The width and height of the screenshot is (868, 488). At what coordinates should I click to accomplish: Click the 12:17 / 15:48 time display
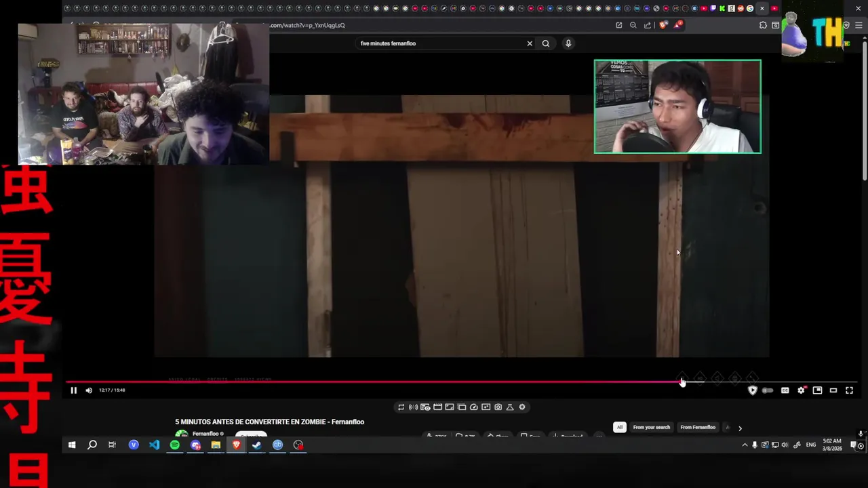(x=112, y=390)
